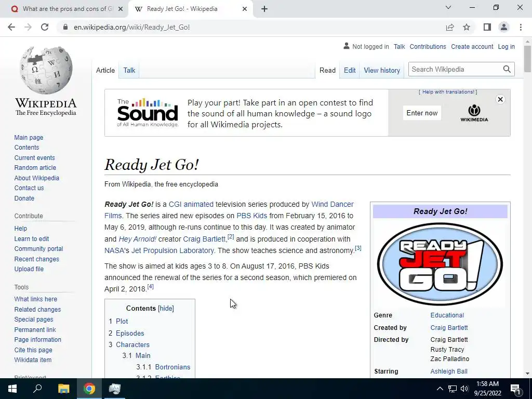
Task: Click the Wikimedia logo in banner
Action: click(474, 113)
